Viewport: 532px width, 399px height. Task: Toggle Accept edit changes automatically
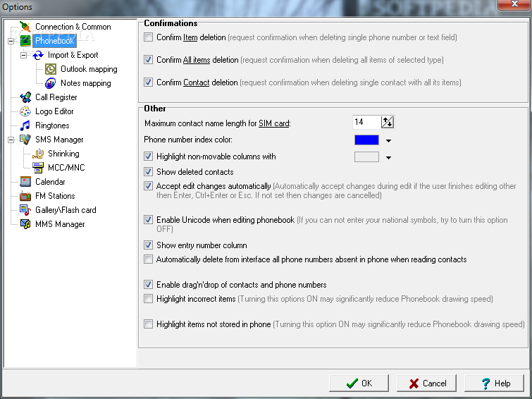tap(148, 185)
